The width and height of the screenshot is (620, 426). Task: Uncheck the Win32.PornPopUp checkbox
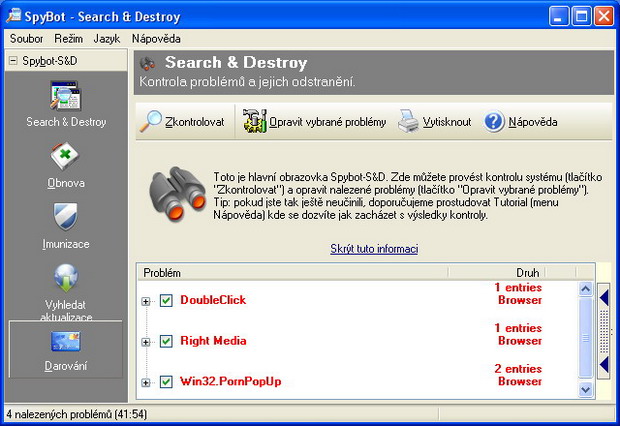[166, 382]
